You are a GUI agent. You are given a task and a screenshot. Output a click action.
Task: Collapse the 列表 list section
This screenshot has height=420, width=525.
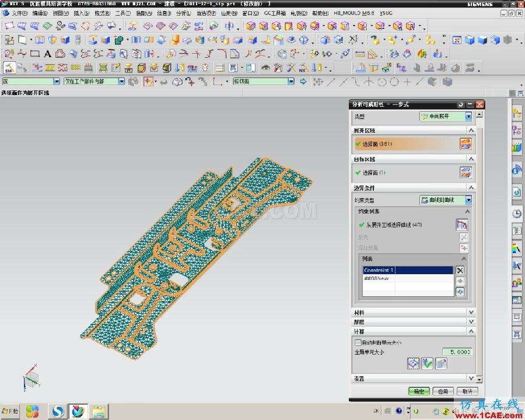point(464,258)
